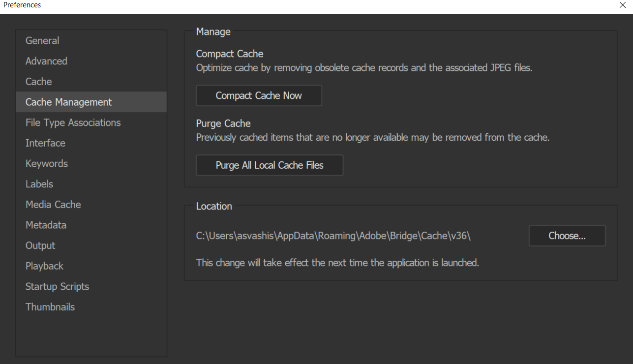Open the Metadata preferences page
Screen dimensions: 633x364
tap(46, 225)
